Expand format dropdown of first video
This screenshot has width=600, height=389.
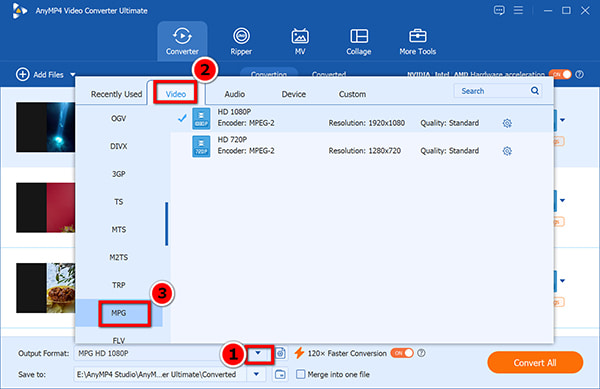562,120
